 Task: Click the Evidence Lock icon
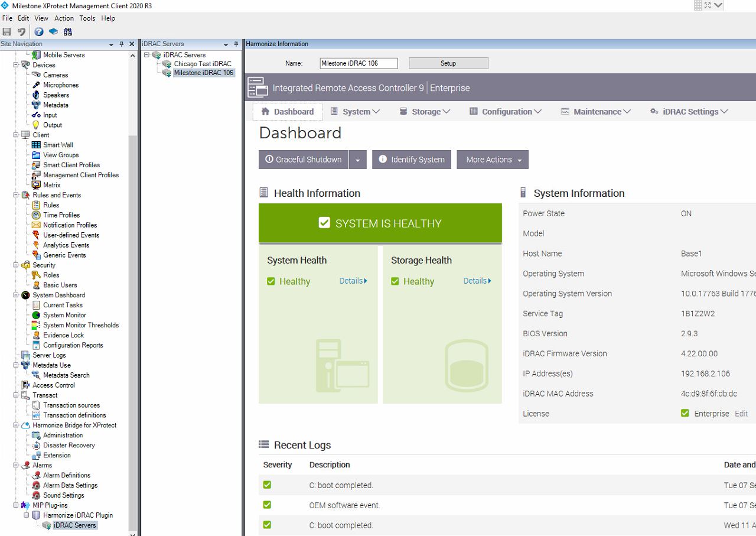37,335
